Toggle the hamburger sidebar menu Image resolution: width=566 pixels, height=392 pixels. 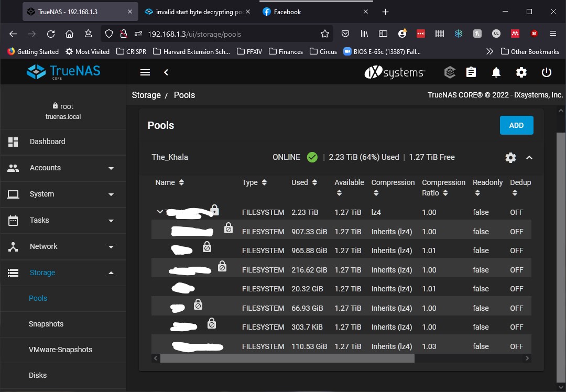point(145,72)
